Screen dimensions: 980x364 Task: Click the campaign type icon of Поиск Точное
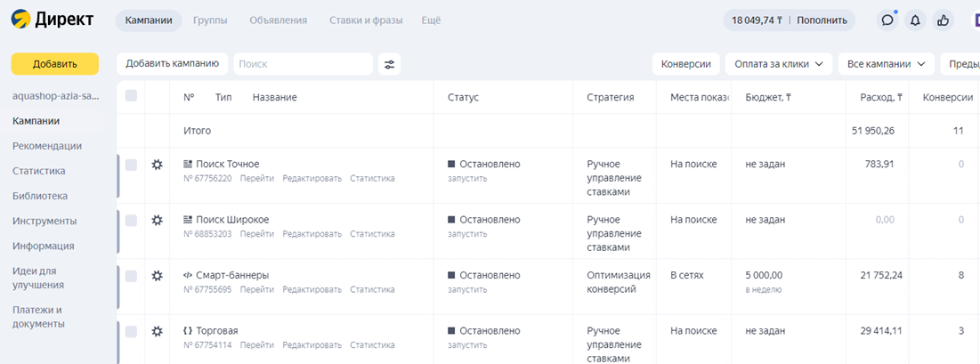188,164
